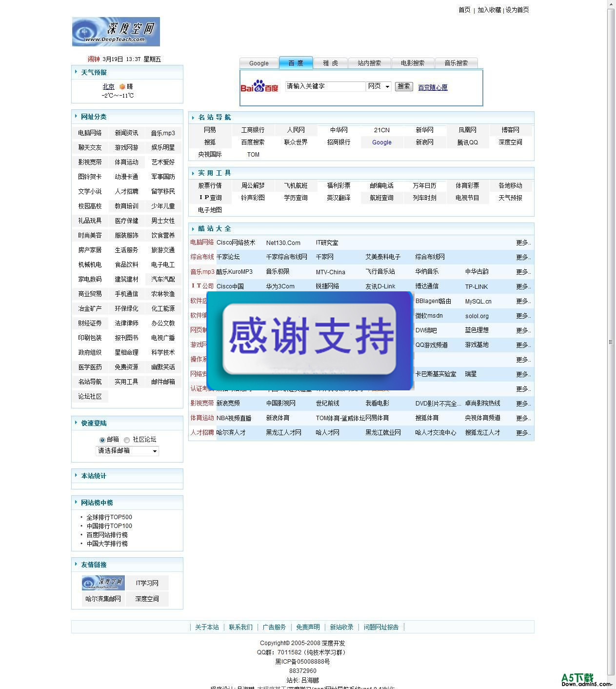Click the 首页 link at top

click(x=464, y=10)
